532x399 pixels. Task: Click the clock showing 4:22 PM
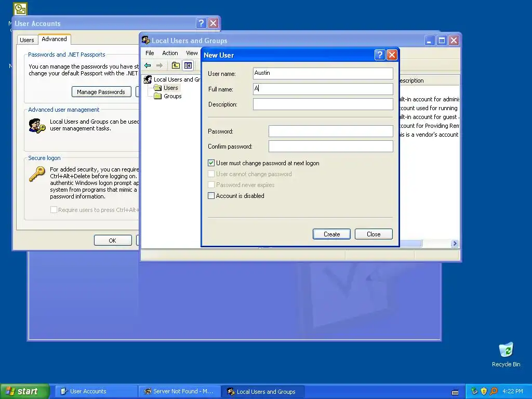pyautogui.click(x=513, y=391)
